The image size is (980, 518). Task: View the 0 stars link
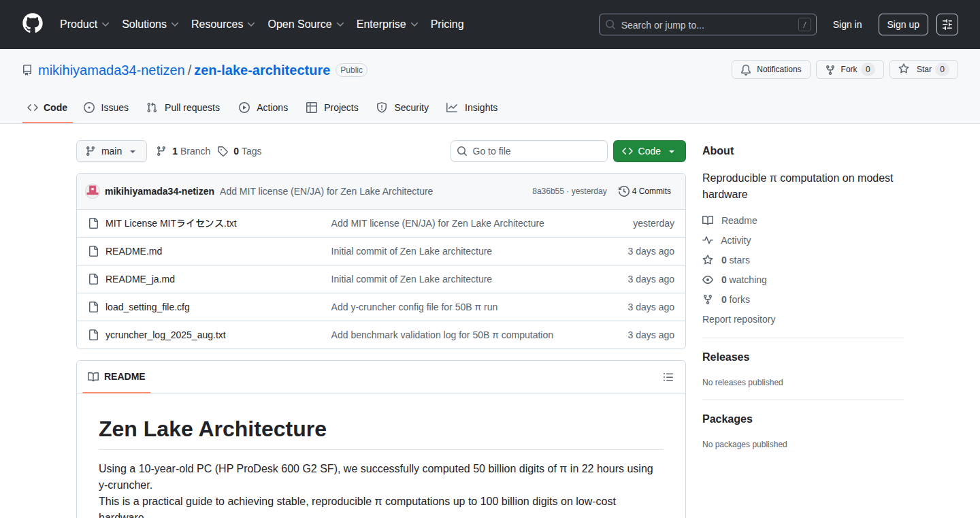point(726,260)
